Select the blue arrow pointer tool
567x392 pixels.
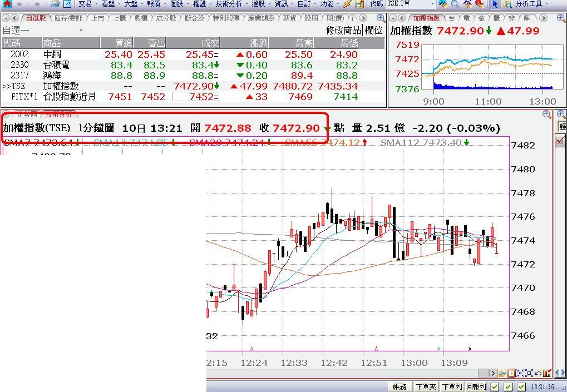(495, 4)
